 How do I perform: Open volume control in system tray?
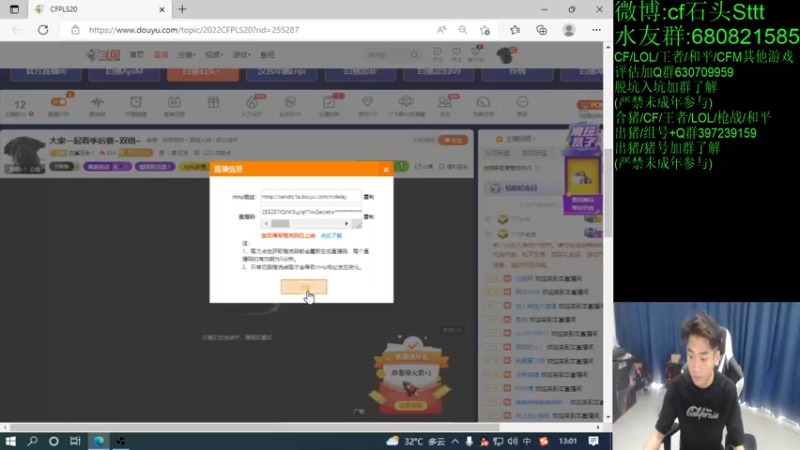[512, 441]
